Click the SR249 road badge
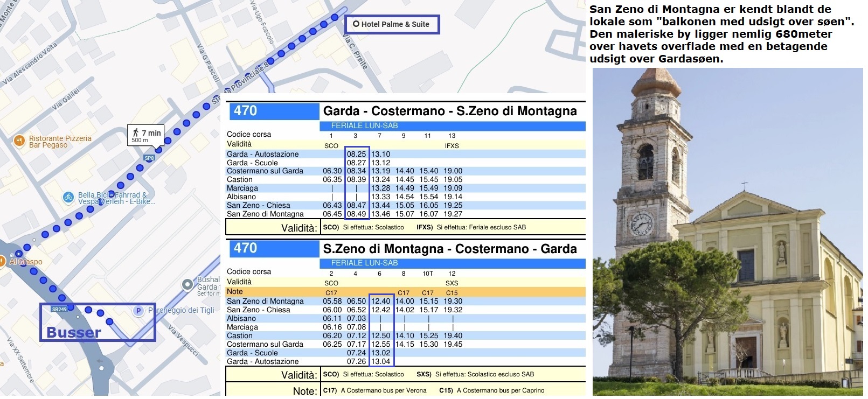 59,309
